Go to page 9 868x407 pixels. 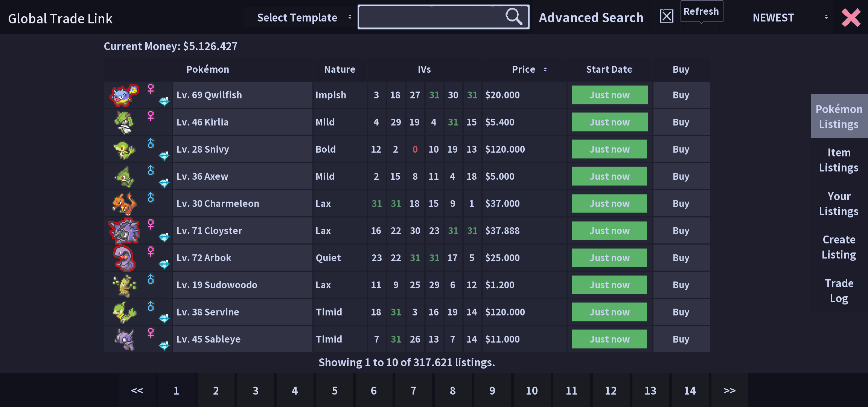[x=492, y=390]
